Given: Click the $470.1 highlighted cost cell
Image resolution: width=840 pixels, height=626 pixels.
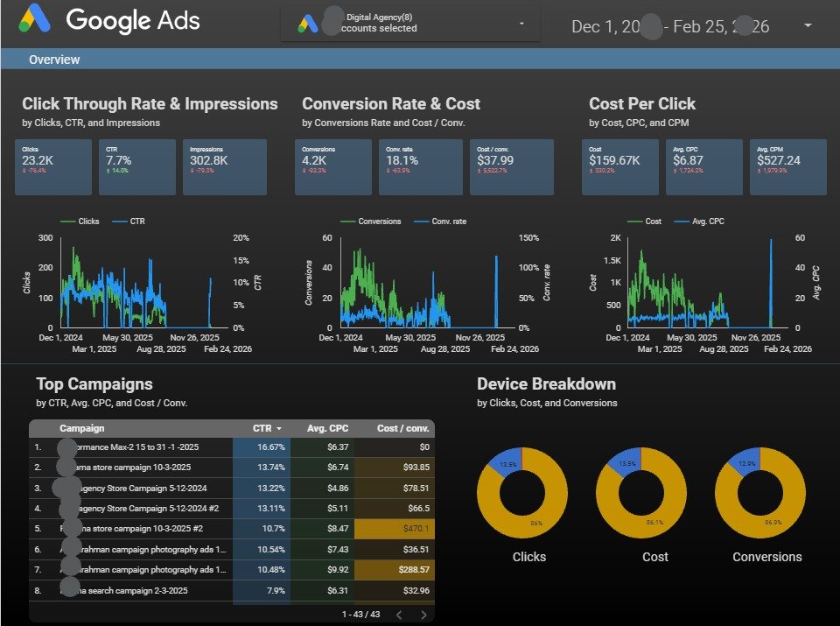Looking at the screenshot, I should click(394, 529).
